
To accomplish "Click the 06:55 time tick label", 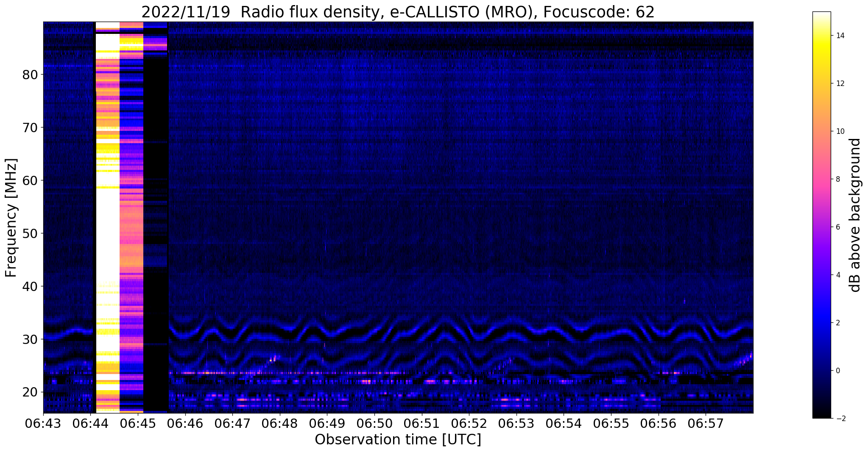I will click(x=611, y=423).
